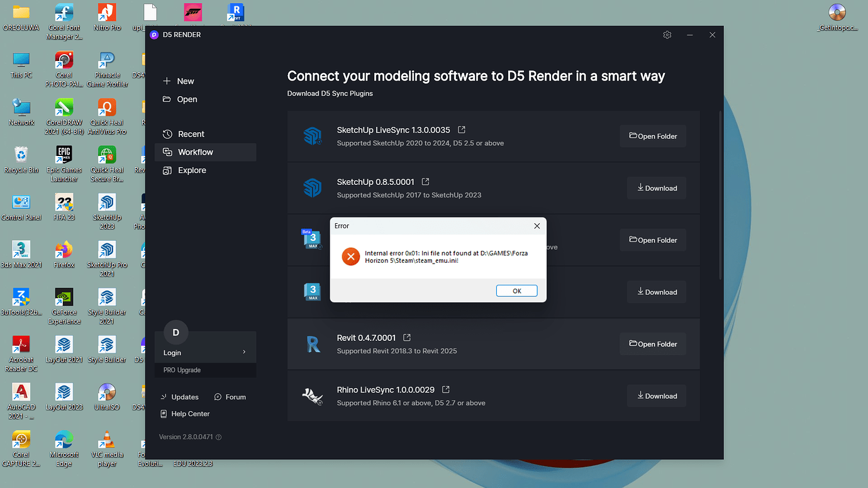The height and width of the screenshot is (488, 868).
Task: Click the 3ds Max Beta plugin icon
Action: 313,239
